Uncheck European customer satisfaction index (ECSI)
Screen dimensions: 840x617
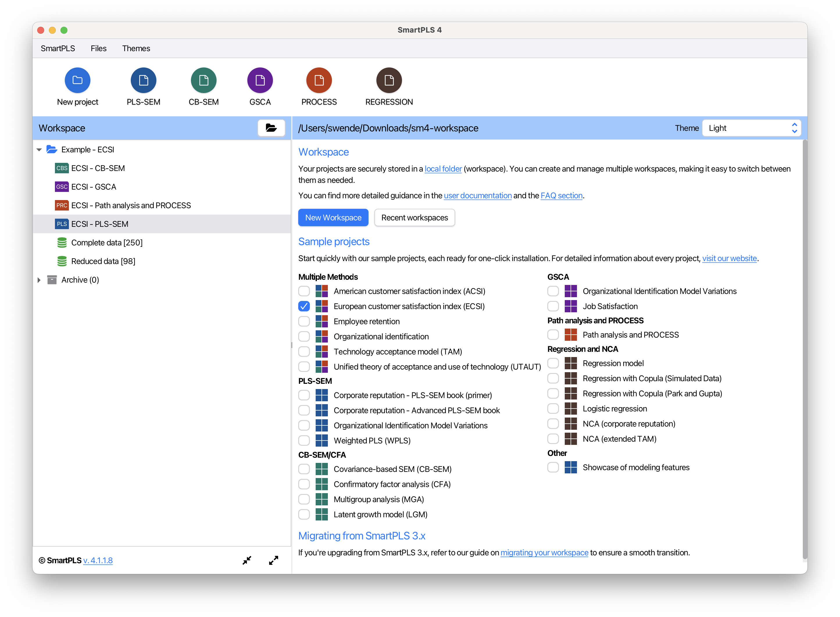coord(304,306)
